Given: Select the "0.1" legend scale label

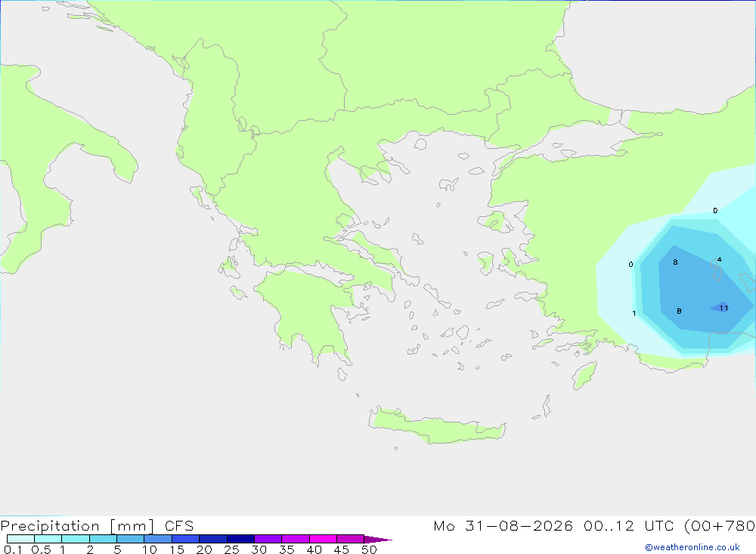Looking at the screenshot, I should pyautogui.click(x=13, y=549).
